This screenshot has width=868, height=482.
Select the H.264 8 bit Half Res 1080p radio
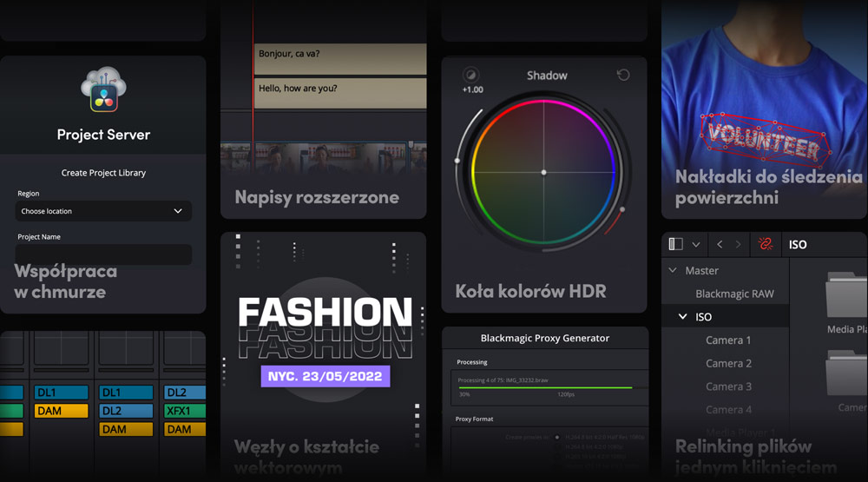pos(557,437)
